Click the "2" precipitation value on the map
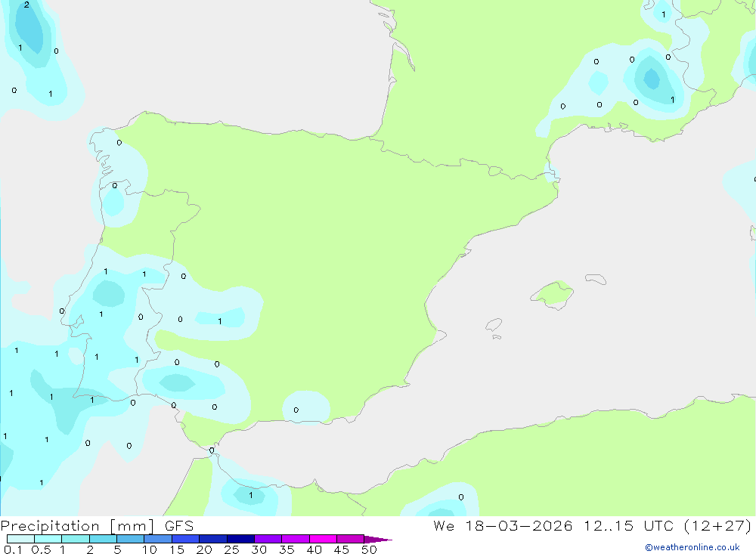 (26, 5)
